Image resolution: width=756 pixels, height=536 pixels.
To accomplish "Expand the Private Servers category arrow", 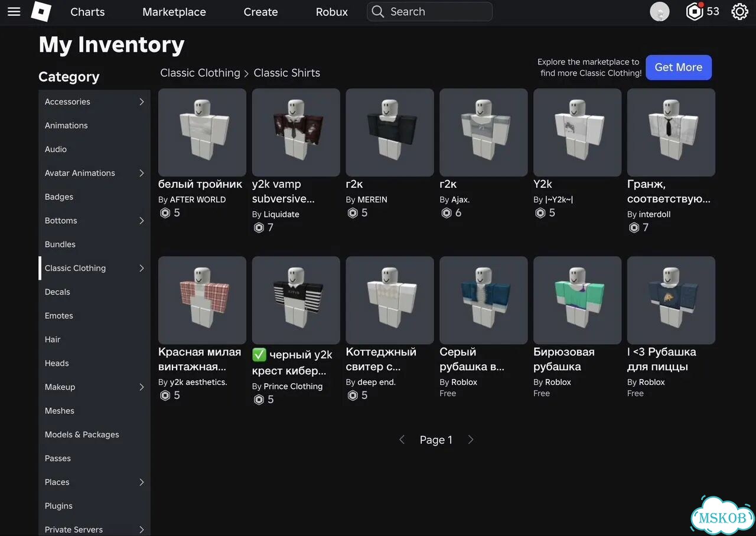I will (x=142, y=530).
